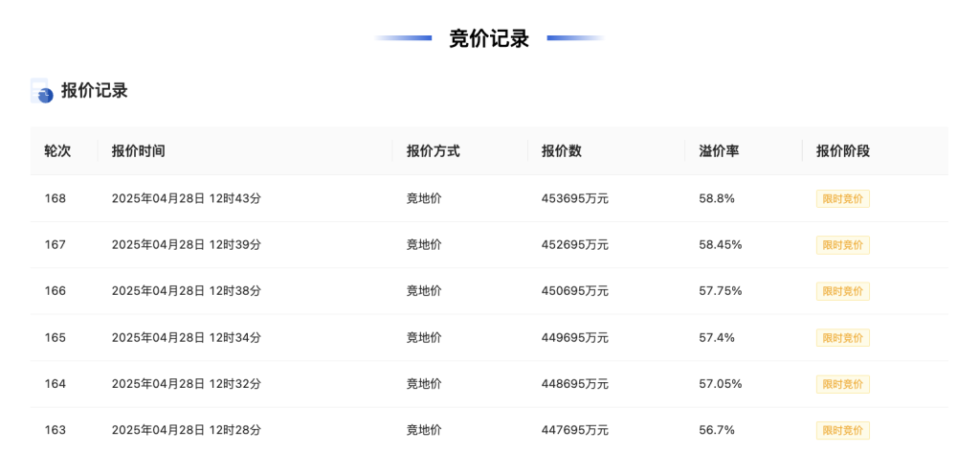Screen dimensions: 980x453
Task: Select the bid amount 453695万元
Action: tap(574, 199)
